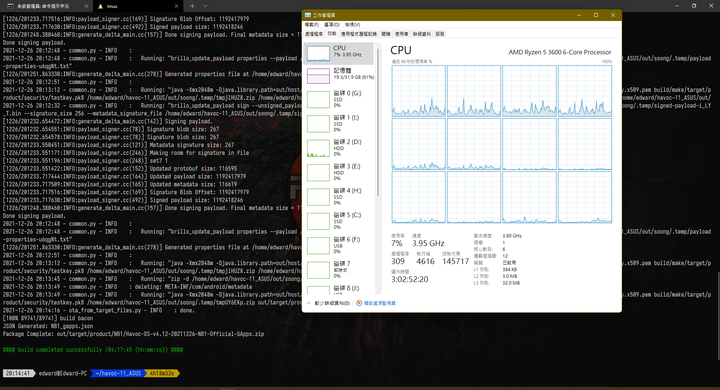Collapse view with 較少詳細資料(D) chevron
This screenshot has width=720, height=390.
(x=328, y=303)
